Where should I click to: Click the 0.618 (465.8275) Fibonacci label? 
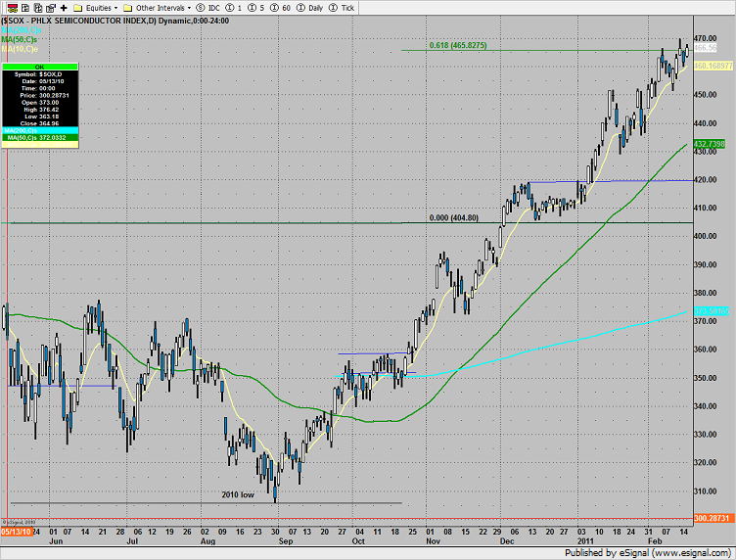click(x=459, y=45)
